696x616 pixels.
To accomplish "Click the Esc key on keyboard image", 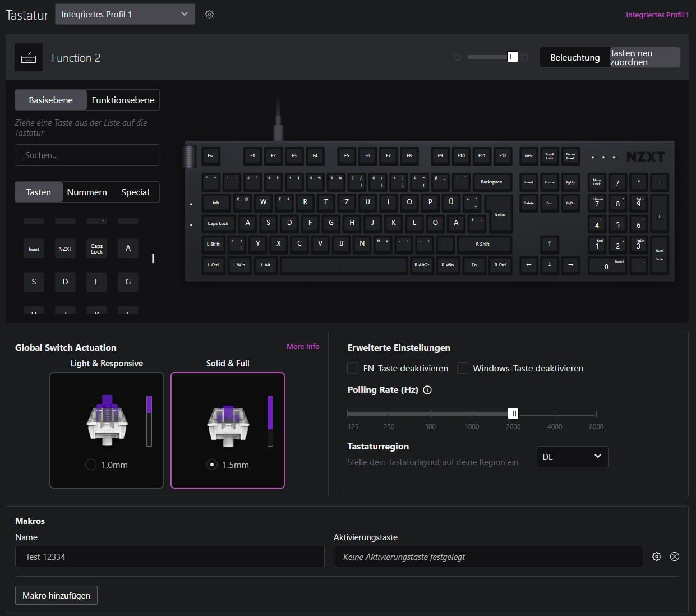I will (211, 155).
